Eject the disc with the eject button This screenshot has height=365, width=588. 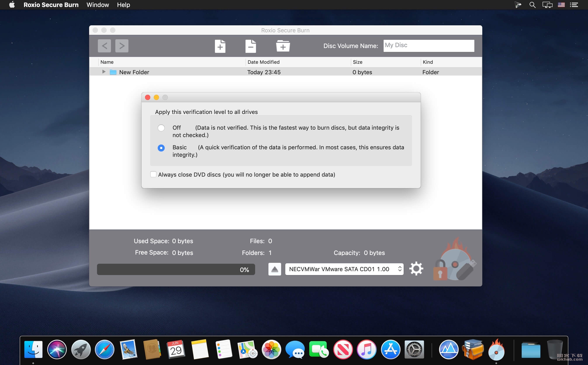click(x=275, y=269)
